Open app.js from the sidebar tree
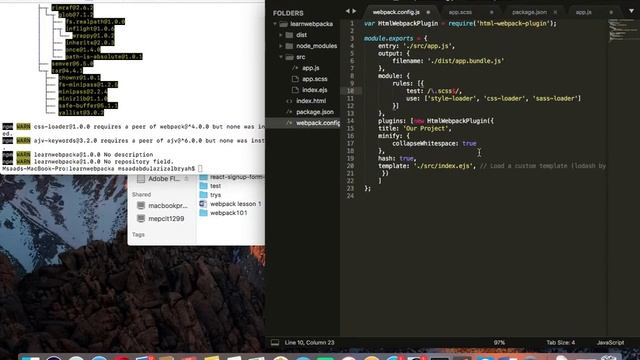The height and width of the screenshot is (360, 640). 311,68
